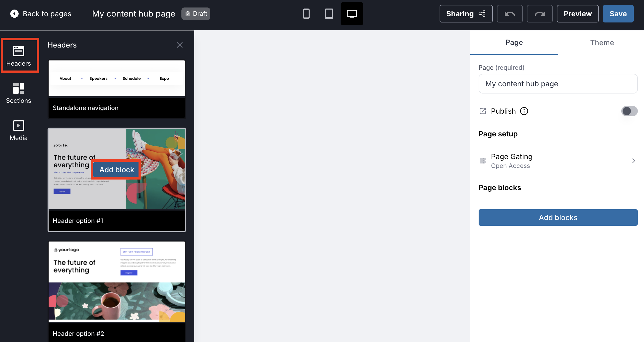Redo the last change

click(540, 14)
